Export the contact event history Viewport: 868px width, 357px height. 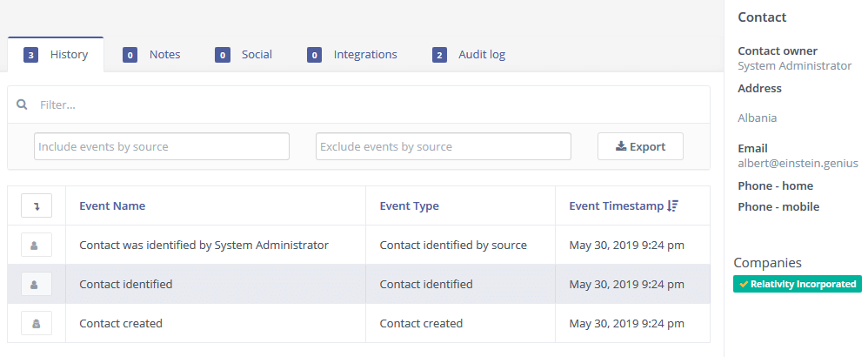[640, 146]
